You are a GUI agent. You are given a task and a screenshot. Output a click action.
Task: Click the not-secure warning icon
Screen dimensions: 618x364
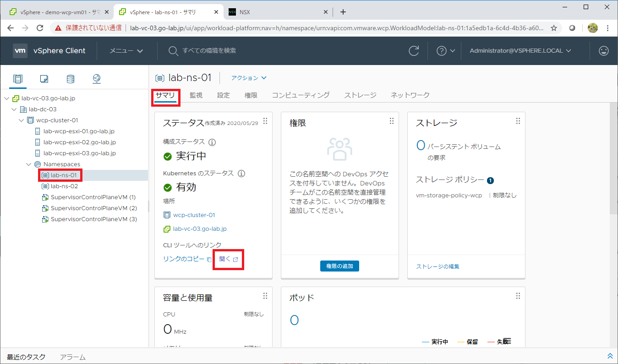click(58, 28)
